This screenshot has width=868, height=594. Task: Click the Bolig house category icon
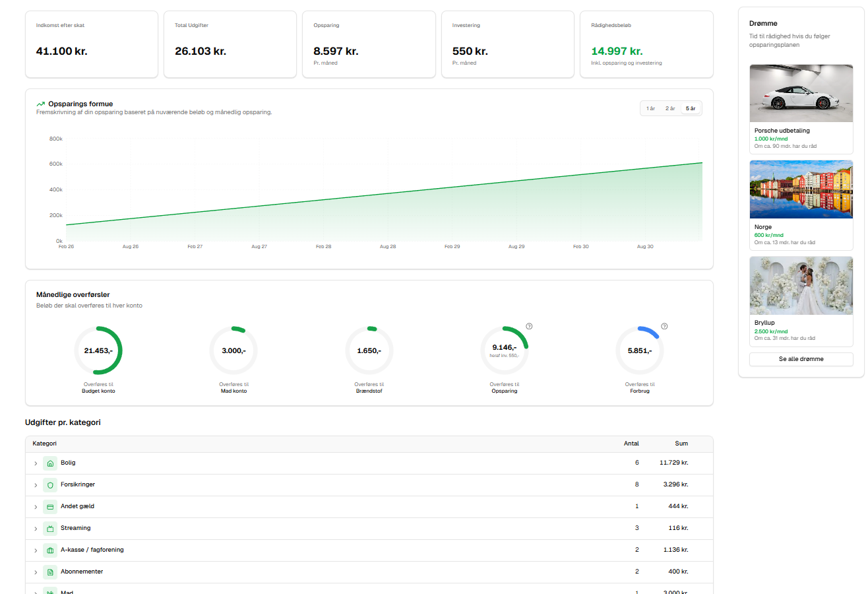pos(50,463)
